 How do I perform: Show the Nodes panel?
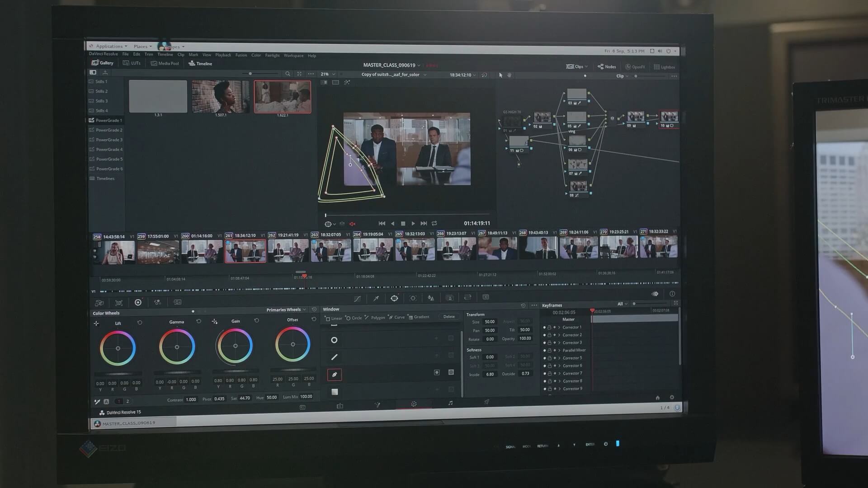pos(607,66)
